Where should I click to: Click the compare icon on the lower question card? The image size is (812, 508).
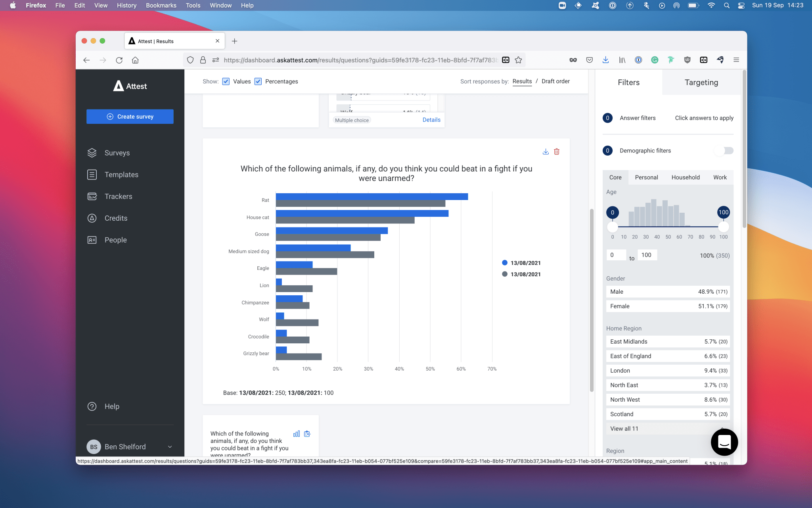(307, 434)
